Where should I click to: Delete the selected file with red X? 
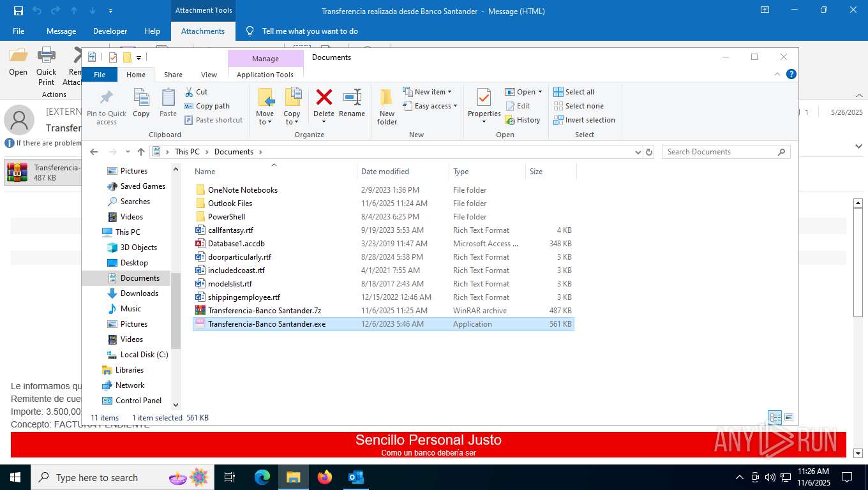(x=324, y=98)
